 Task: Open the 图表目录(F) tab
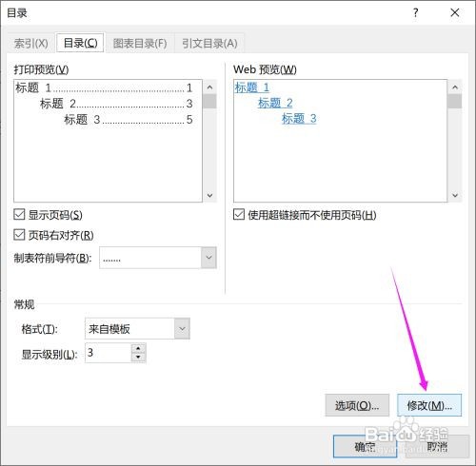140,43
